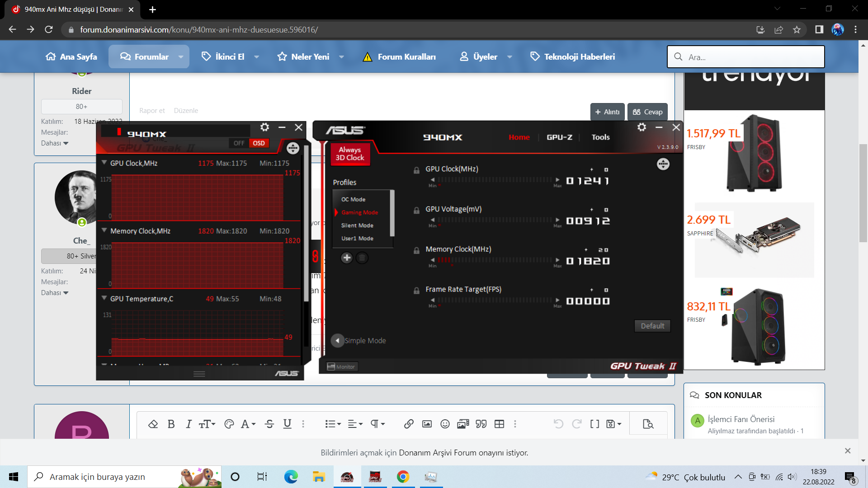Image resolution: width=868 pixels, height=488 pixels.
Task: Open GPU Tweak II settings gear
Action: [642, 127]
